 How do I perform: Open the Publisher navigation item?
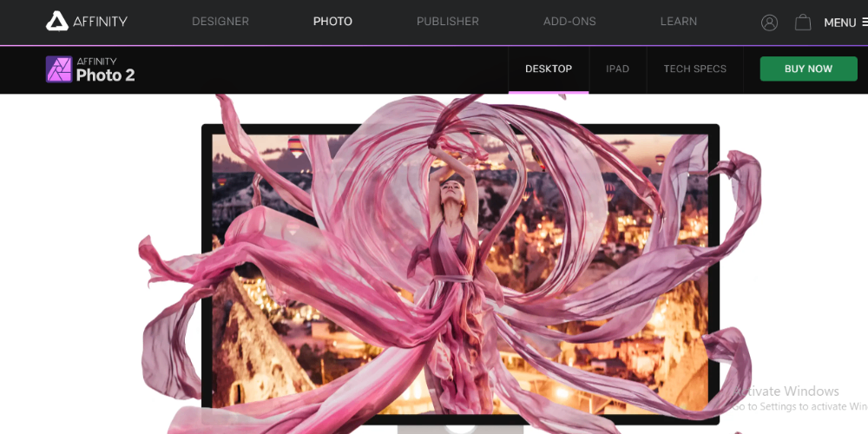(x=448, y=22)
